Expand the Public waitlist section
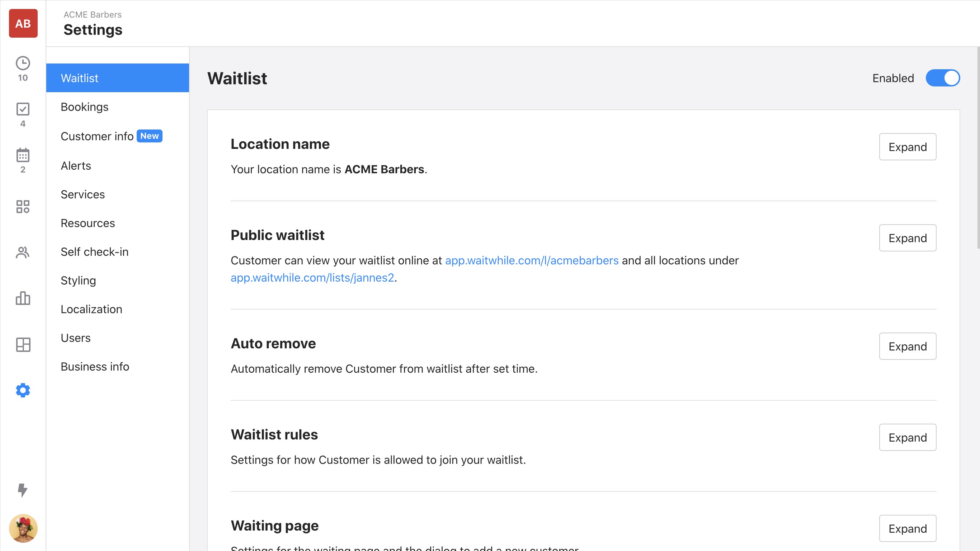The height and width of the screenshot is (551, 980). coord(907,238)
